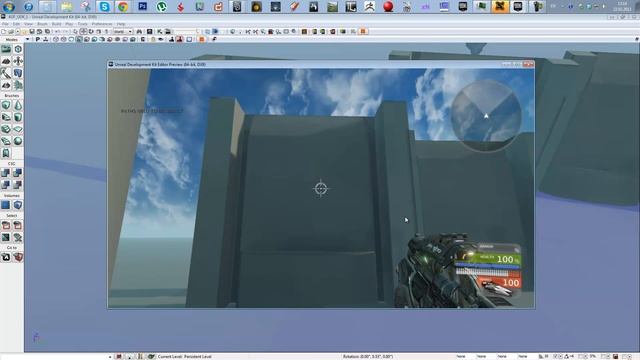Choose the Cone builder brush
The width and height of the screenshot is (640, 360).
pyautogui.click(x=18, y=105)
